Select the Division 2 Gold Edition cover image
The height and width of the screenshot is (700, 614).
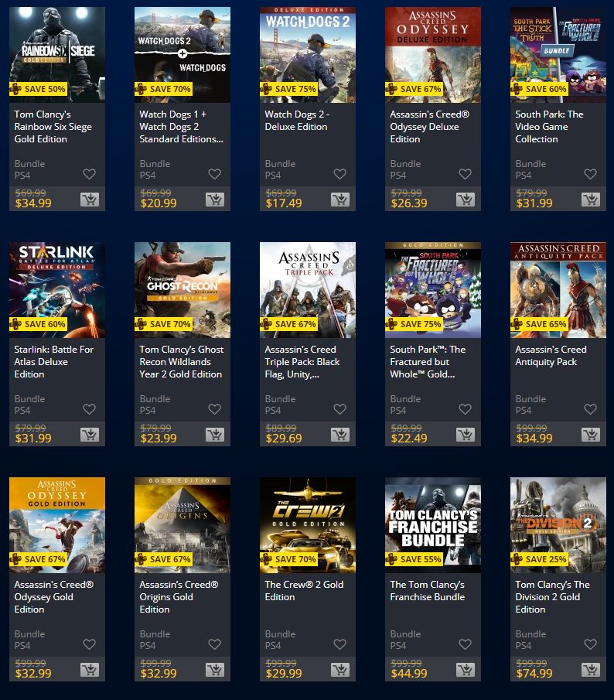pos(558,525)
